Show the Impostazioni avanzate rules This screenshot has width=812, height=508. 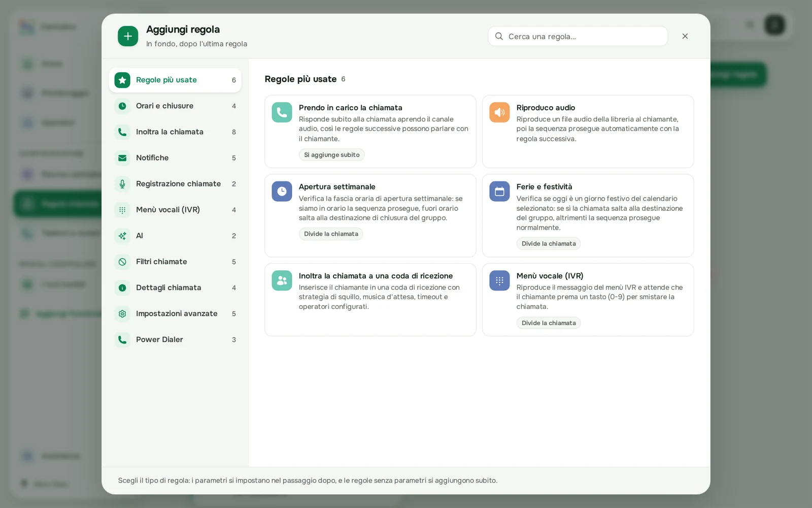tap(175, 313)
